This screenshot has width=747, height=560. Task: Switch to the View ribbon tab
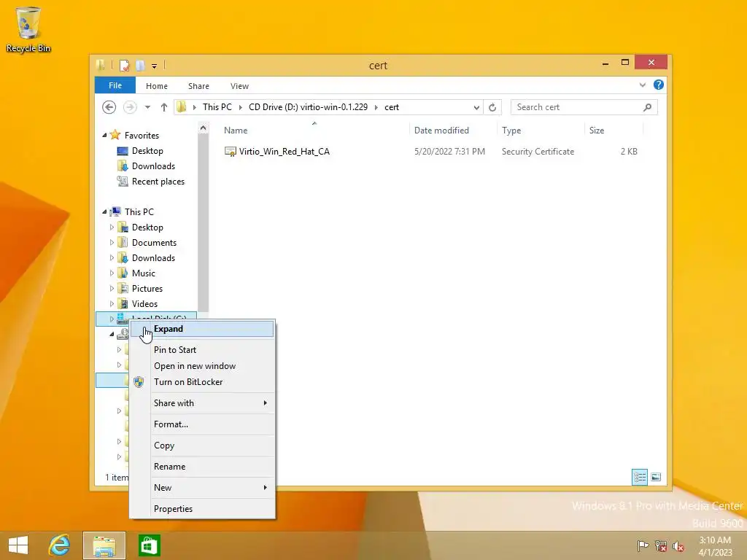[x=239, y=86]
